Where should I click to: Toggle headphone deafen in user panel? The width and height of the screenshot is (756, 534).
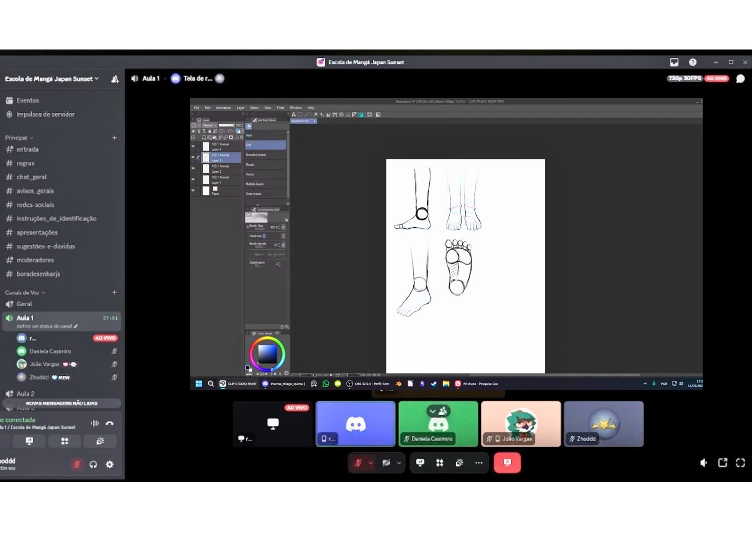pyautogui.click(x=93, y=464)
